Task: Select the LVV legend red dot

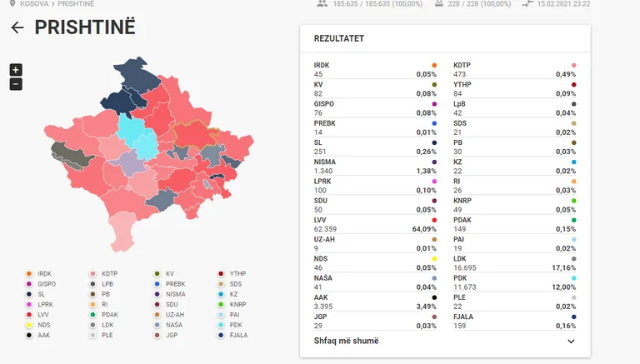Action: coord(29,315)
